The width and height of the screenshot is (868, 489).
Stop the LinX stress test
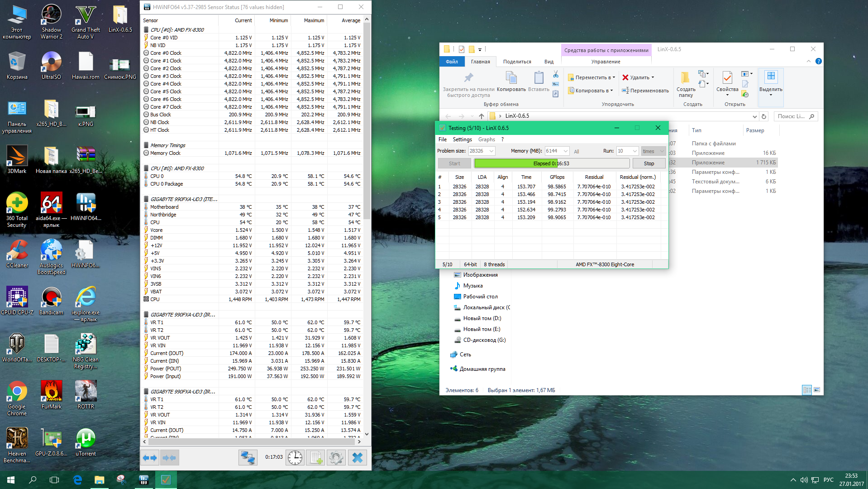point(649,163)
